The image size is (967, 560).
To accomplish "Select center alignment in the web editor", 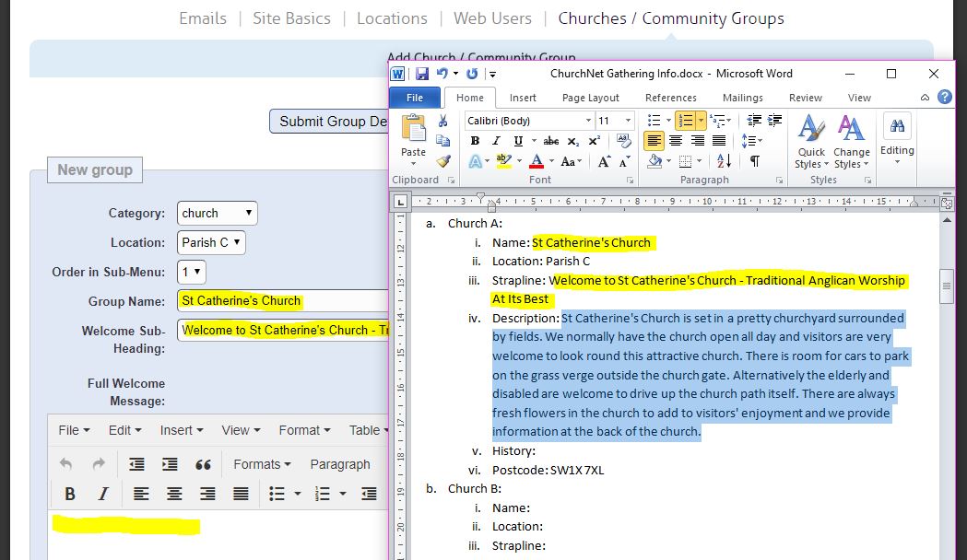I will (175, 494).
